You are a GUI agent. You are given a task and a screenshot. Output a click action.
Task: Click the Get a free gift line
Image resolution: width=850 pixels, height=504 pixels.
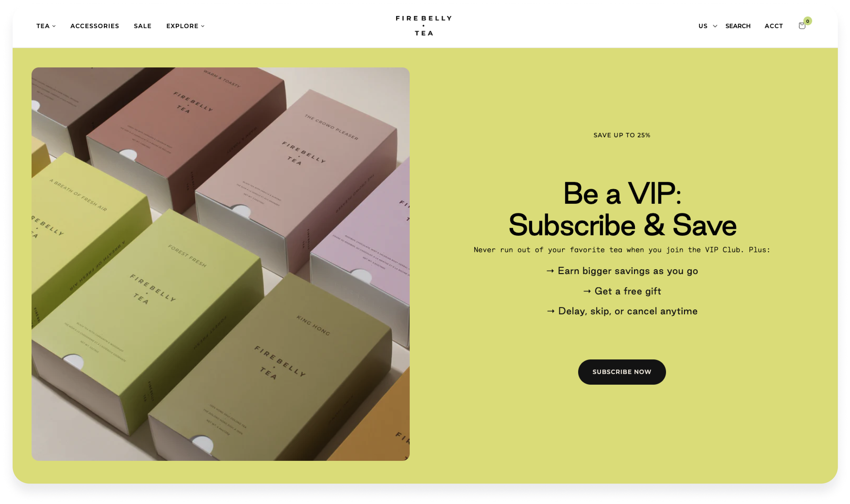622,291
